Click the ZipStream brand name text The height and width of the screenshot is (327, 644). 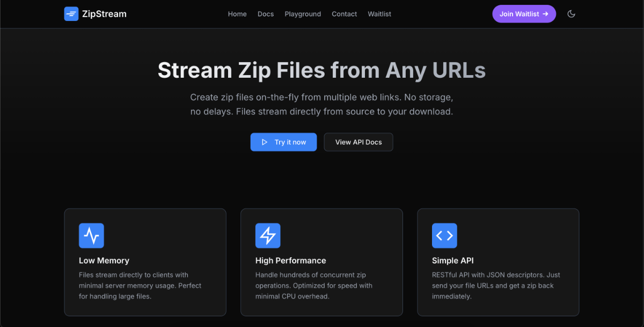(104, 14)
